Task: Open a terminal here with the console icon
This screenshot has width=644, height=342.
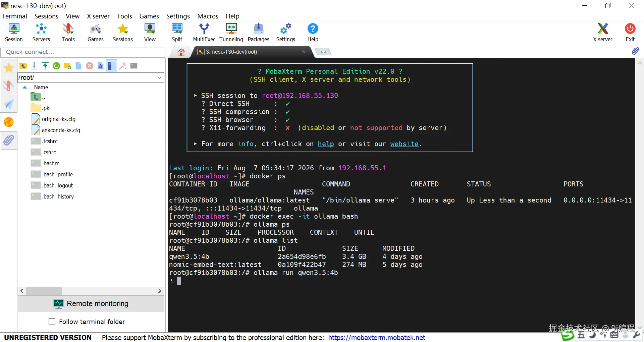Action: click(x=134, y=66)
